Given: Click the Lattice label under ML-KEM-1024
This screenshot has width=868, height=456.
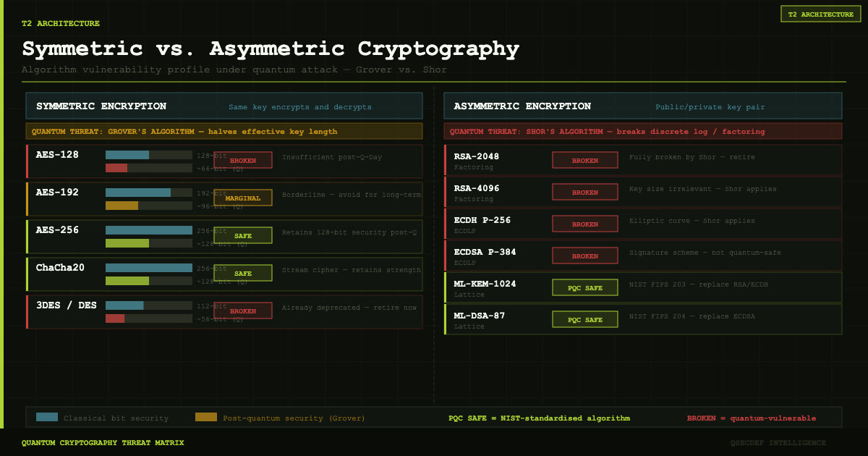Looking at the screenshot, I should coord(469,295).
